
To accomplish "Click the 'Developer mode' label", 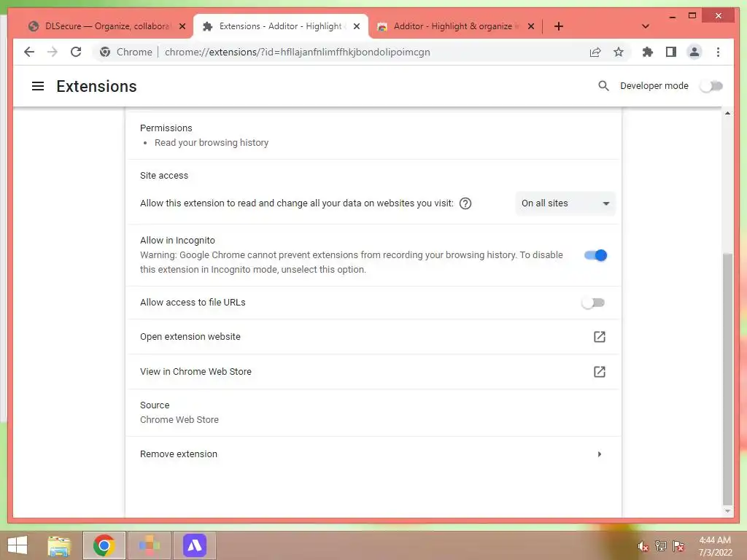I will point(654,86).
